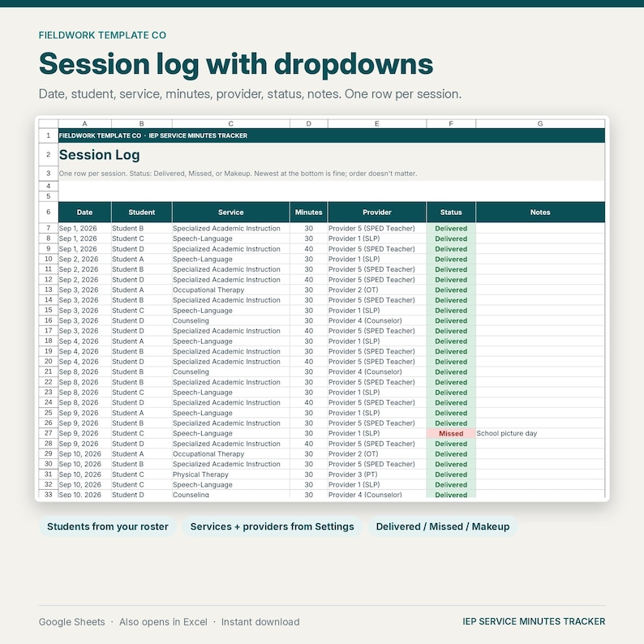This screenshot has width=644, height=644.
Task: Click column letter G header
Action: 540,123
